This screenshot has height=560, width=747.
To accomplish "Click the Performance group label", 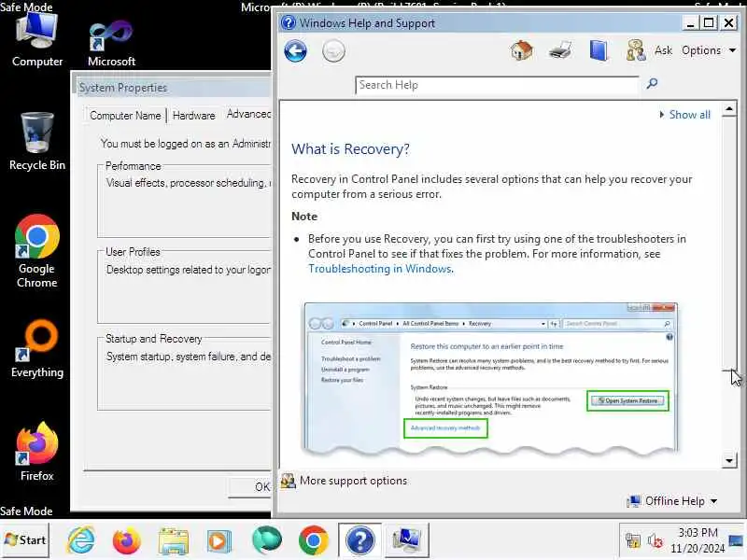I will coord(133,166).
